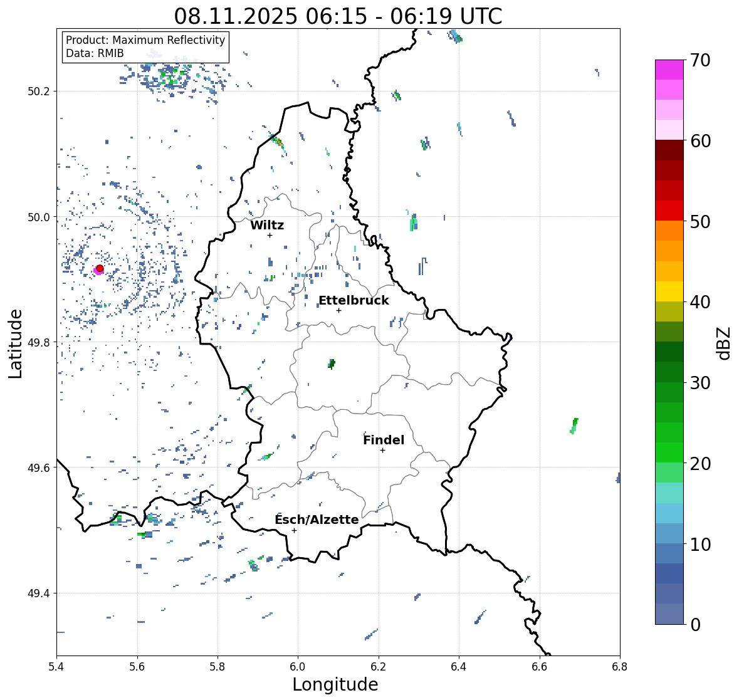Click the green echo east of Luxembourg near longitude 6.7
This screenshot has height=700, width=739.
tap(574, 426)
